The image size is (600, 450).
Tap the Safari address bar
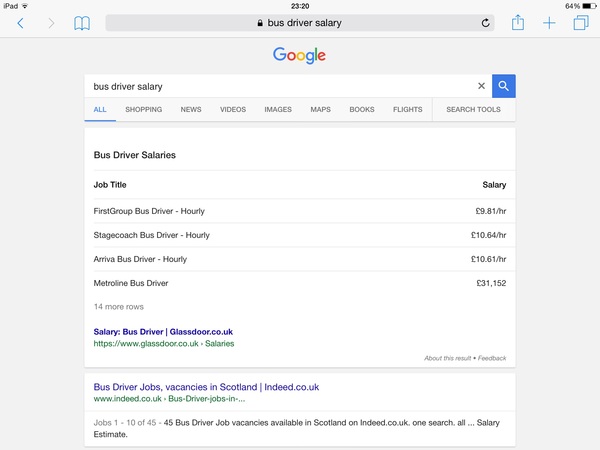(x=300, y=23)
